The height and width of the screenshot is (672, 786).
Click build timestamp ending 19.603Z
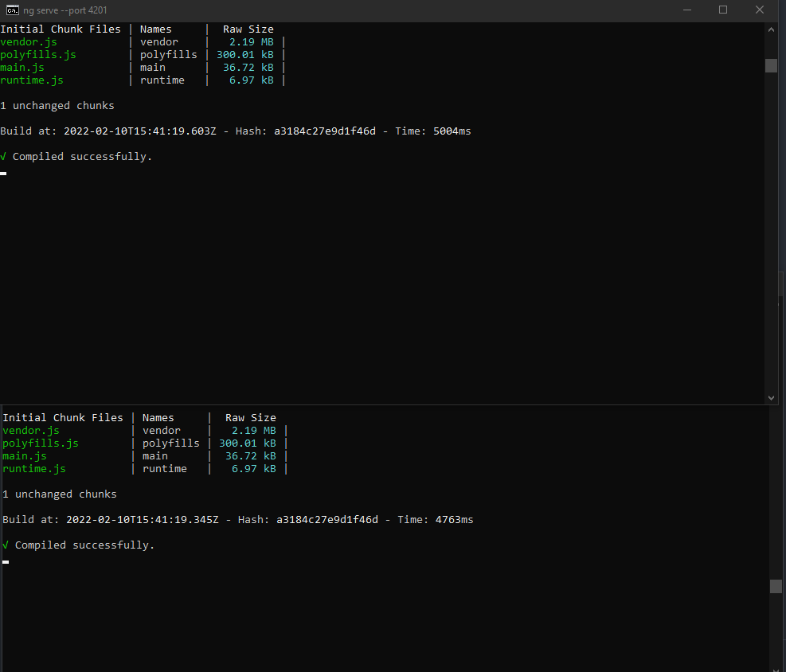pyautogui.click(x=140, y=131)
